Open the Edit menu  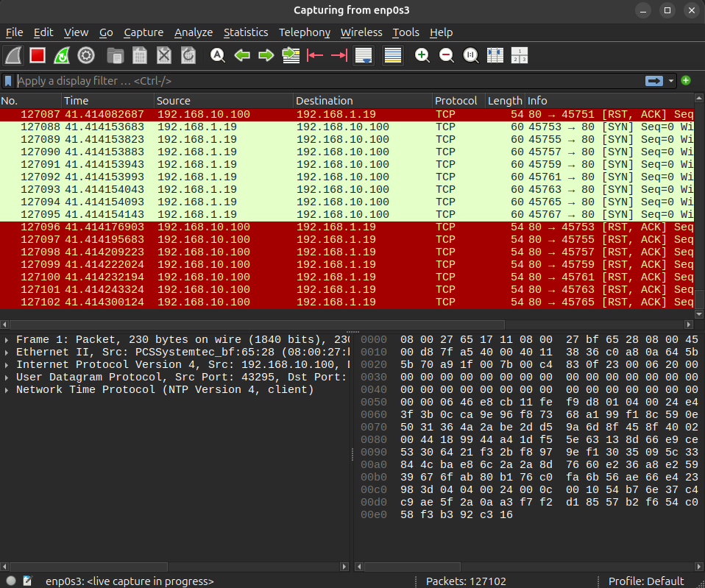click(43, 32)
